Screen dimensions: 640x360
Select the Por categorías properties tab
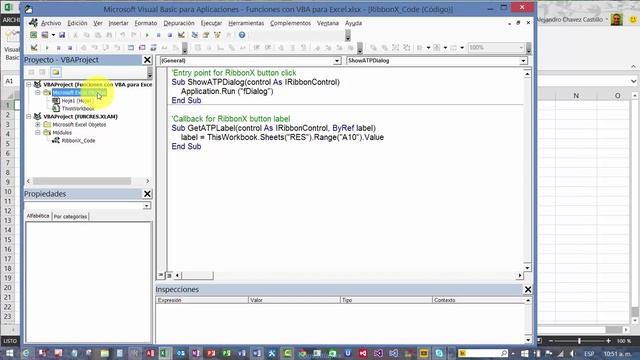[x=70, y=217]
